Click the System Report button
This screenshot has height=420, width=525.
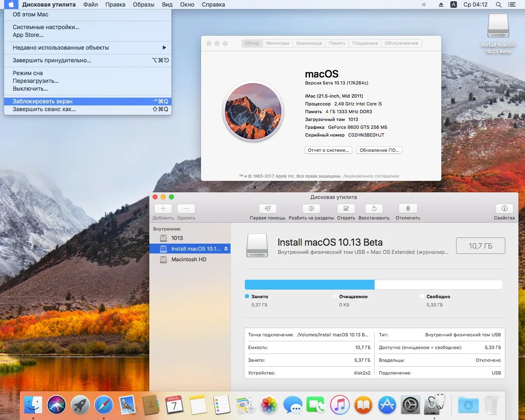point(329,150)
